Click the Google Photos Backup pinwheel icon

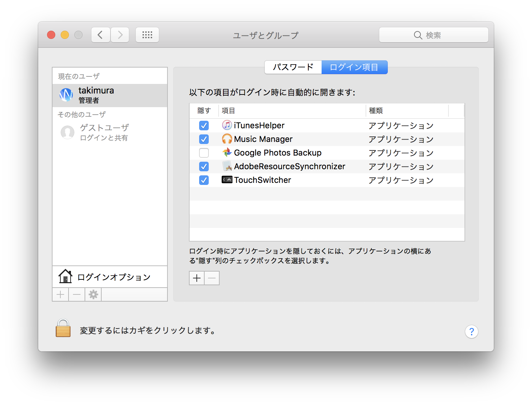[x=227, y=153]
